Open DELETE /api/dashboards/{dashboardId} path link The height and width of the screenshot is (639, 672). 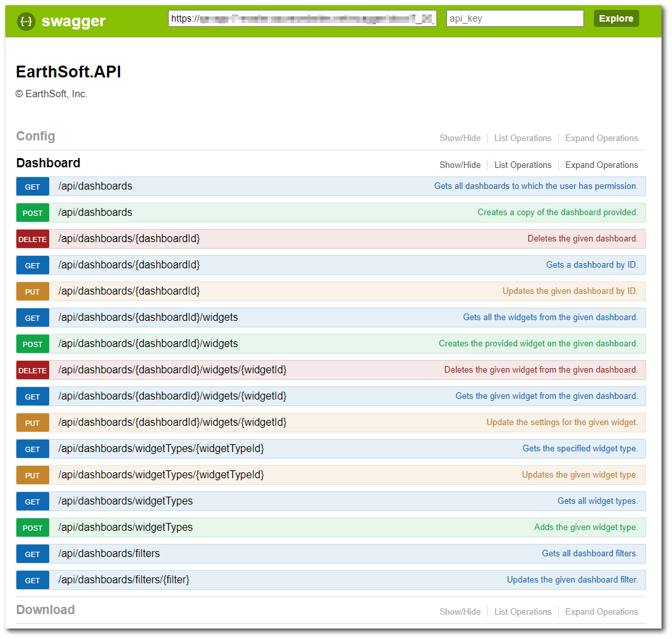129,239
